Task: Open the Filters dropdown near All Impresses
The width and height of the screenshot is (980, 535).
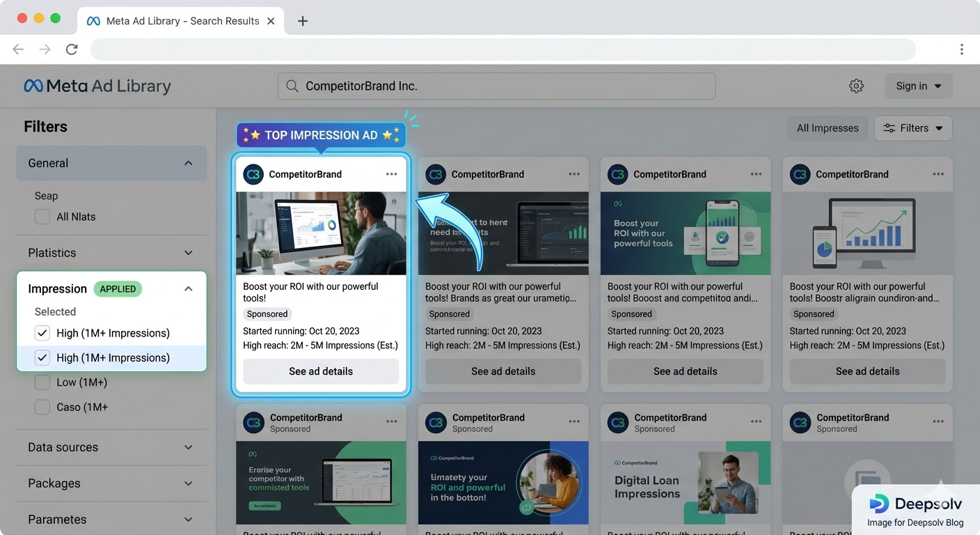Action: [912, 127]
